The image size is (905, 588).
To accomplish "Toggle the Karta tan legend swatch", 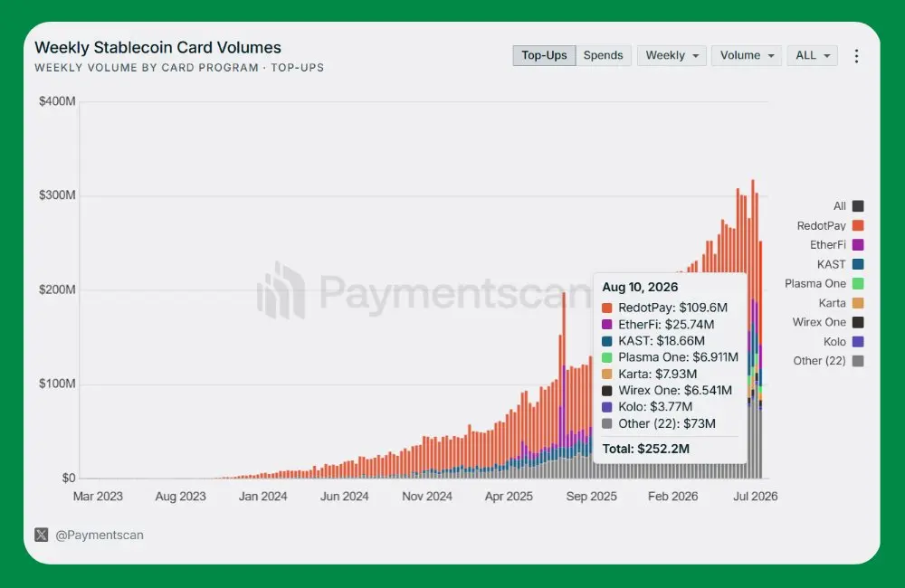I will pyautogui.click(x=858, y=303).
